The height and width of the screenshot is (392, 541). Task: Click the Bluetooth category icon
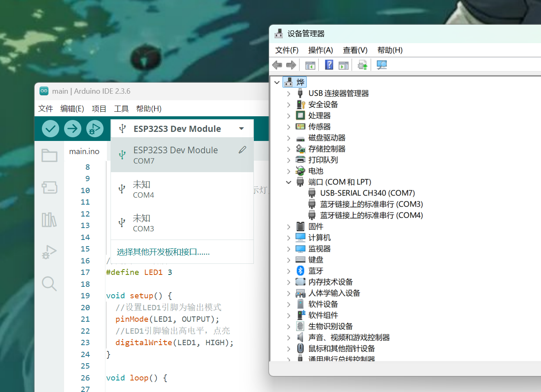[x=301, y=270]
